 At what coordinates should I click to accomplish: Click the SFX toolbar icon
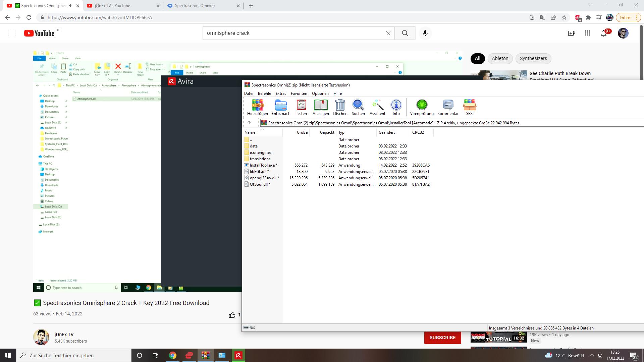(x=469, y=107)
